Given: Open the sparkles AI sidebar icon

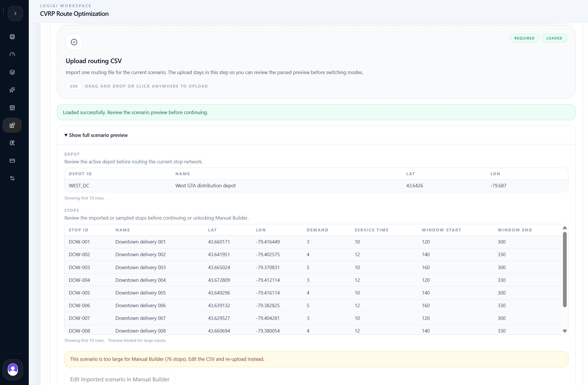Looking at the screenshot, I should [x=12, y=90].
